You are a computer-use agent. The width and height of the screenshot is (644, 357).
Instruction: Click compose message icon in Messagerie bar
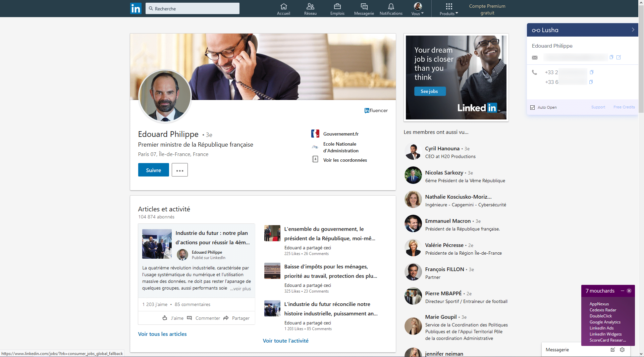(x=612, y=350)
